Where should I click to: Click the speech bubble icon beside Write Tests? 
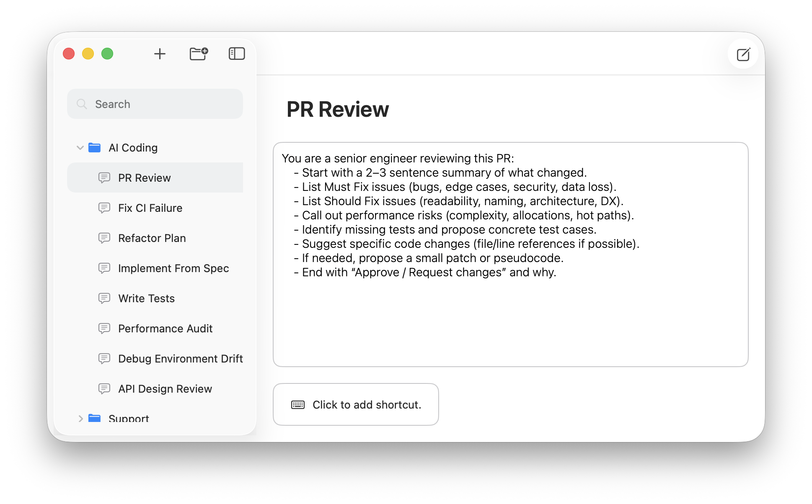104,298
